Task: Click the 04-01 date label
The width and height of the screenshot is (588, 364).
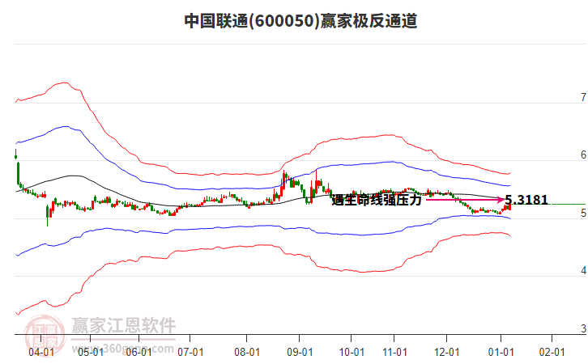Action: pyautogui.click(x=41, y=352)
